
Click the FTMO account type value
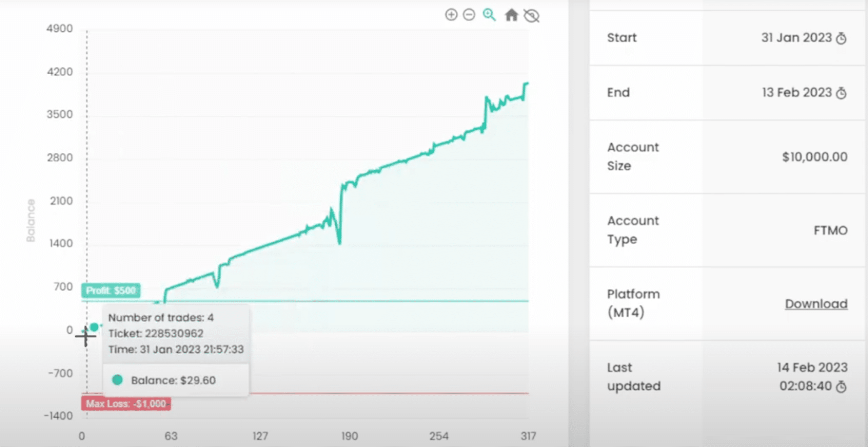830,230
